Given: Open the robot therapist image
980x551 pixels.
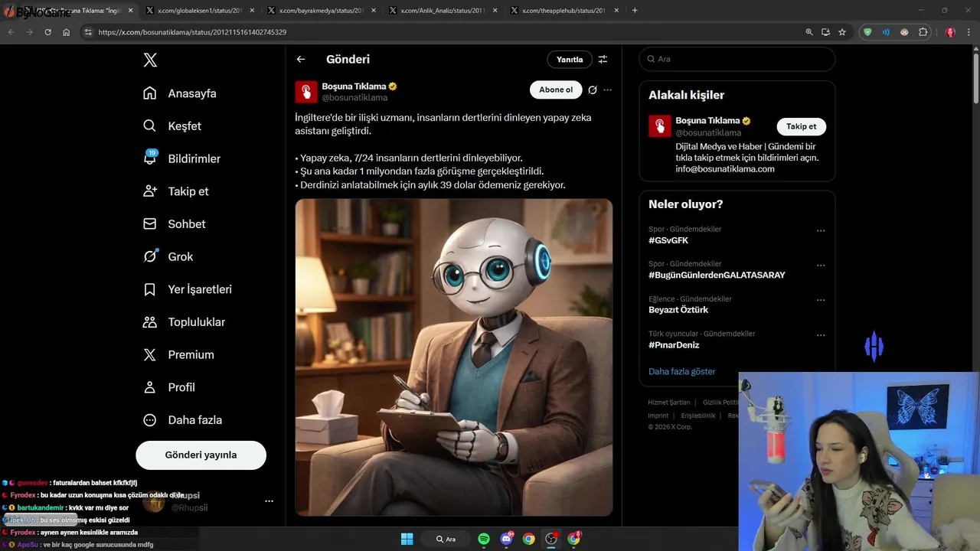Looking at the screenshot, I should point(454,357).
